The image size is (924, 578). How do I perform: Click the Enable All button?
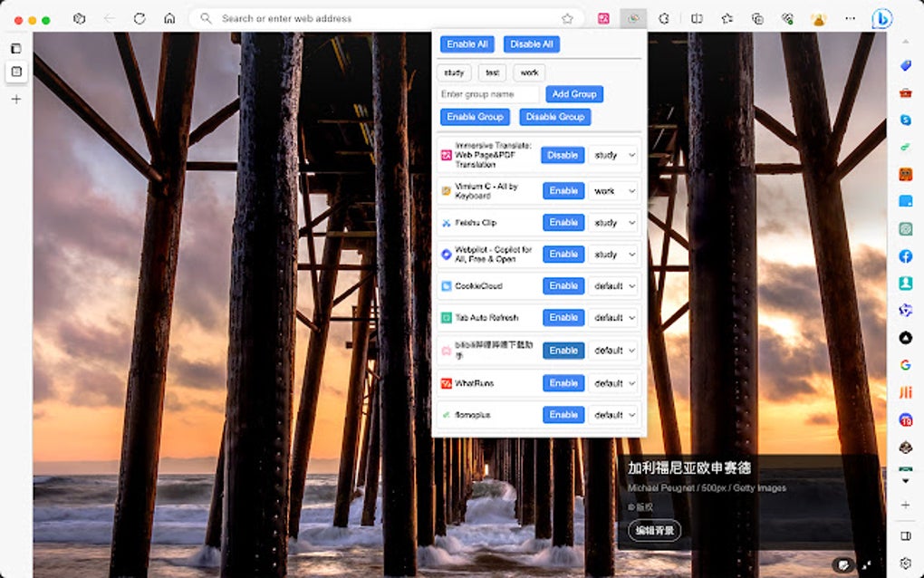467,43
